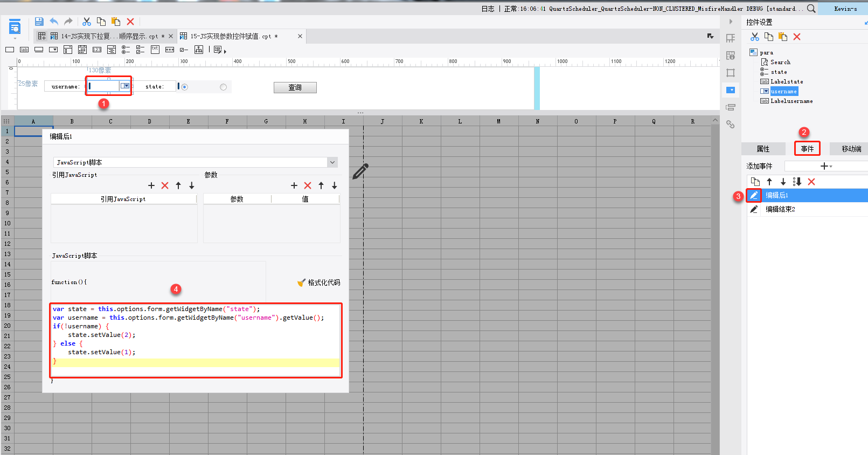Copy widget in the control settings panel

pos(769,37)
